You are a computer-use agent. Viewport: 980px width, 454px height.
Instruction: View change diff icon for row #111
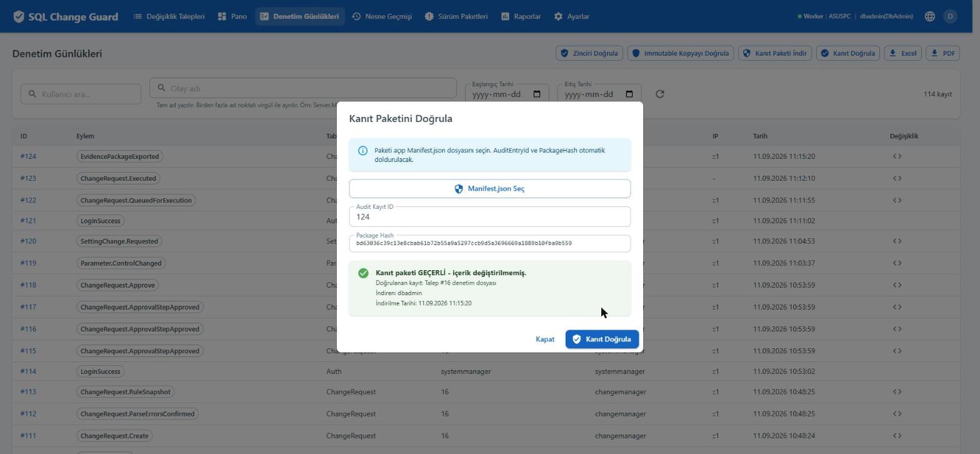897,436
